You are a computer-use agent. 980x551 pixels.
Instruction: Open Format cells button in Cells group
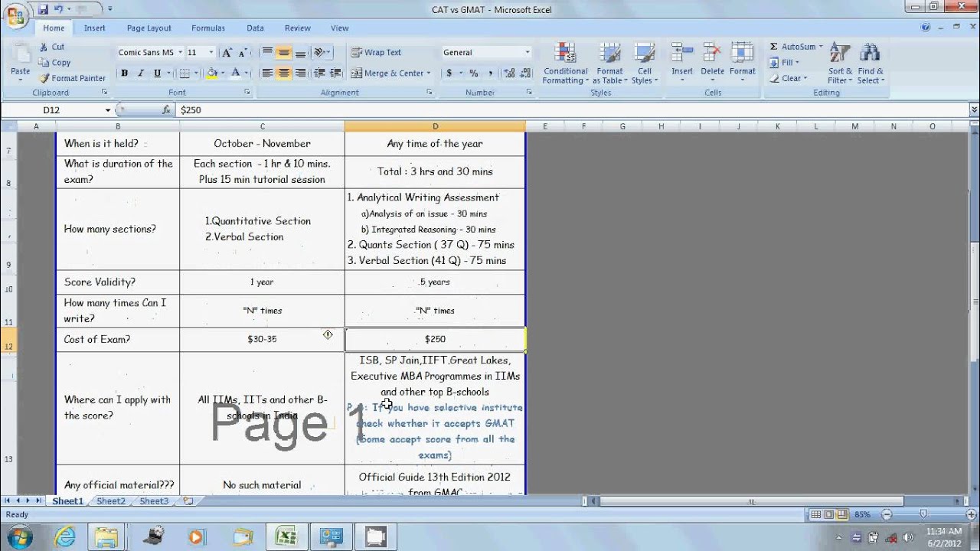coord(742,61)
